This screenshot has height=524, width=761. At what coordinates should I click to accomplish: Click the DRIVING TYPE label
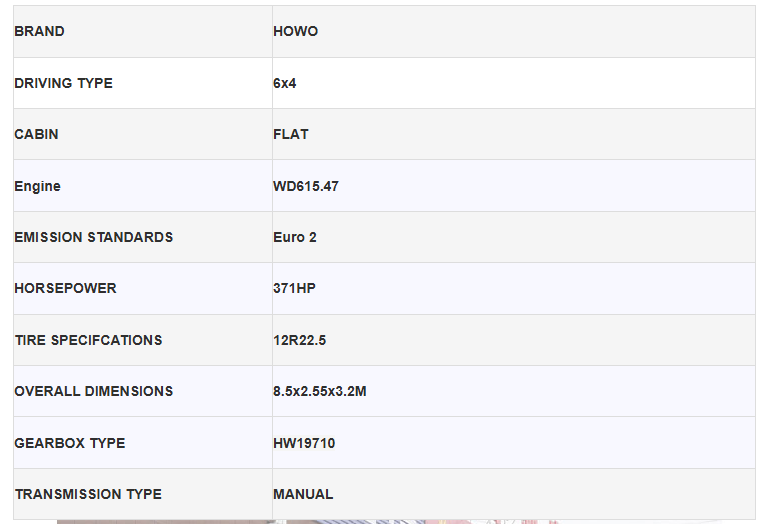coord(63,83)
